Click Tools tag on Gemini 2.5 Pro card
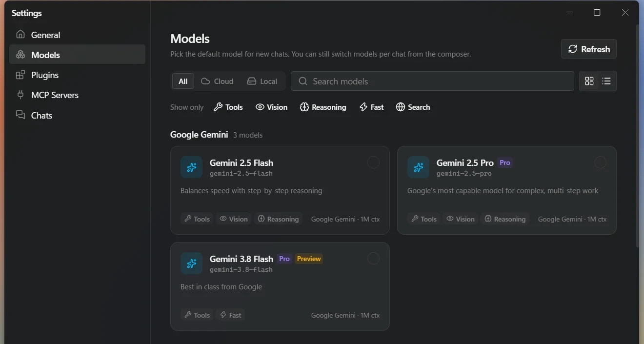 [423, 219]
